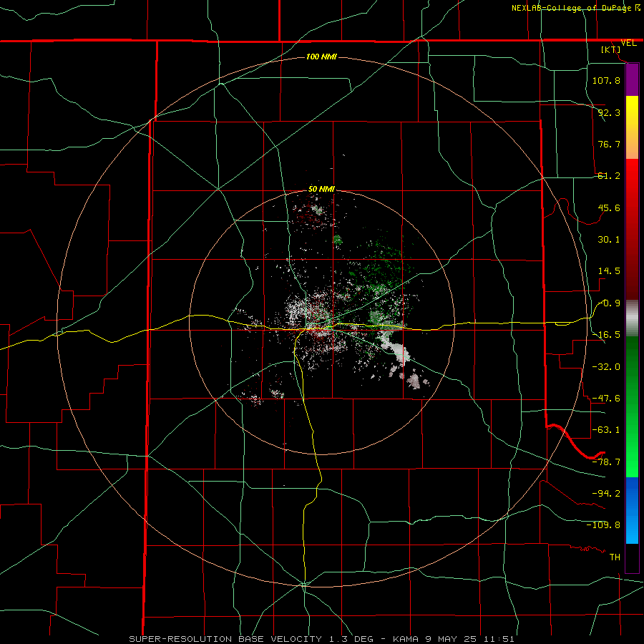Click the '100 NMI' range ring label
The height and width of the screenshot is (644, 644).
pyautogui.click(x=321, y=57)
